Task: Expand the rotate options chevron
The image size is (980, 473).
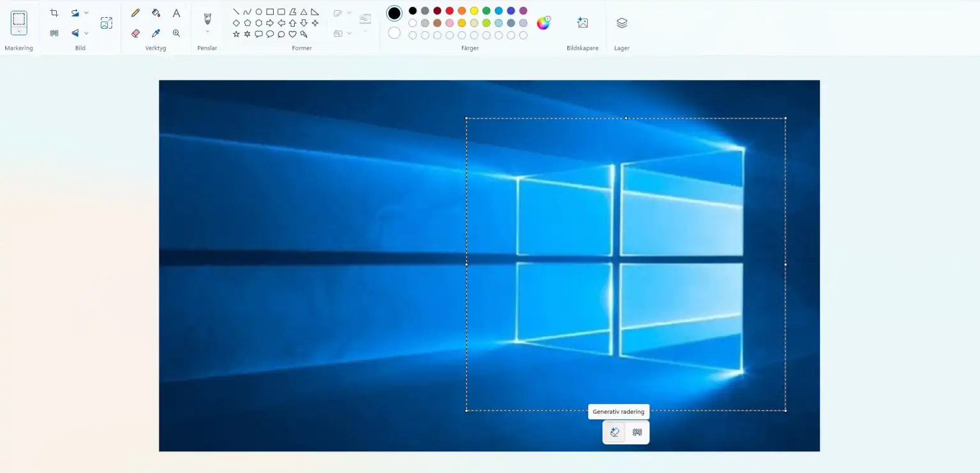Action: pyautogui.click(x=87, y=13)
